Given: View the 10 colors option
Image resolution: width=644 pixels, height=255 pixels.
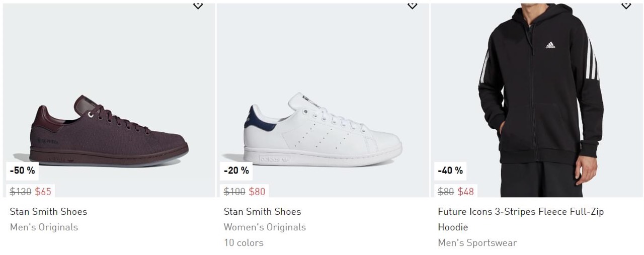Looking at the screenshot, I should coord(244,243).
